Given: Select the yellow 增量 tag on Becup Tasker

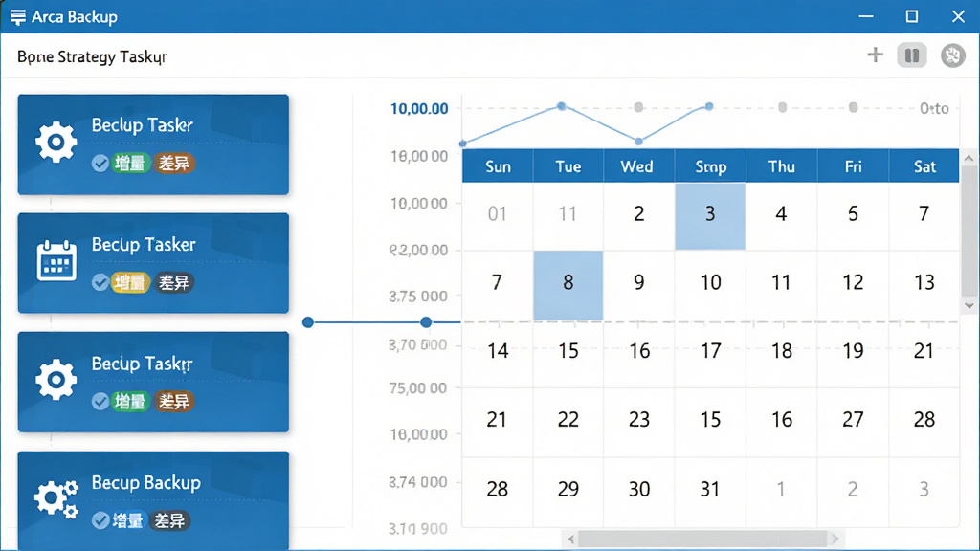Looking at the screenshot, I should (x=130, y=282).
